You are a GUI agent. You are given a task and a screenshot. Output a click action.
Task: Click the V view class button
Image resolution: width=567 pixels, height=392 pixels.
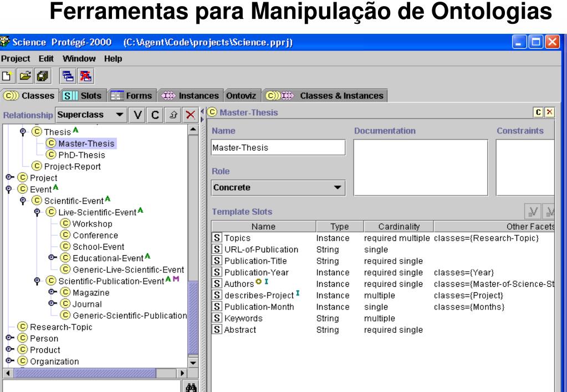coord(137,115)
